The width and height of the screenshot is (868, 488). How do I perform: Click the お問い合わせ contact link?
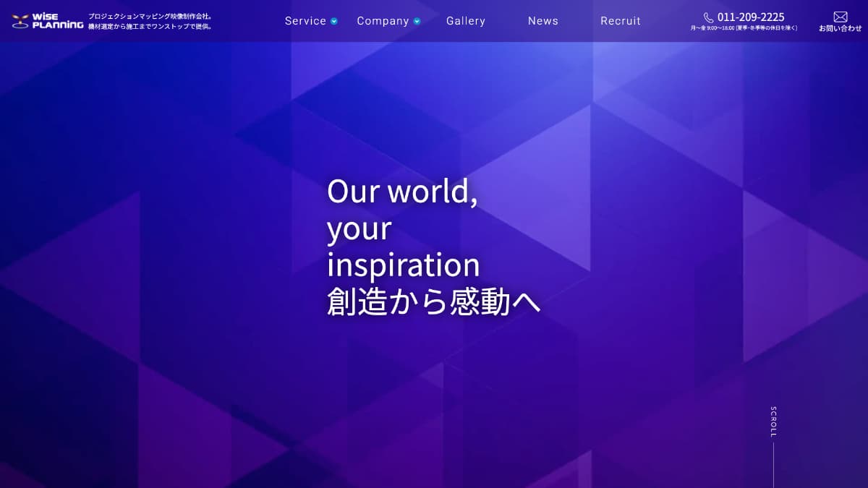click(841, 27)
